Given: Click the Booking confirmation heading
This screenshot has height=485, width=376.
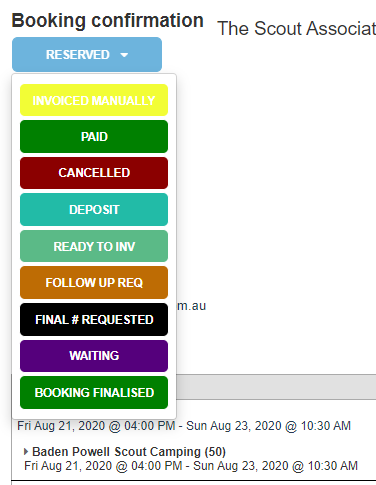Looking at the screenshot, I should (108, 20).
